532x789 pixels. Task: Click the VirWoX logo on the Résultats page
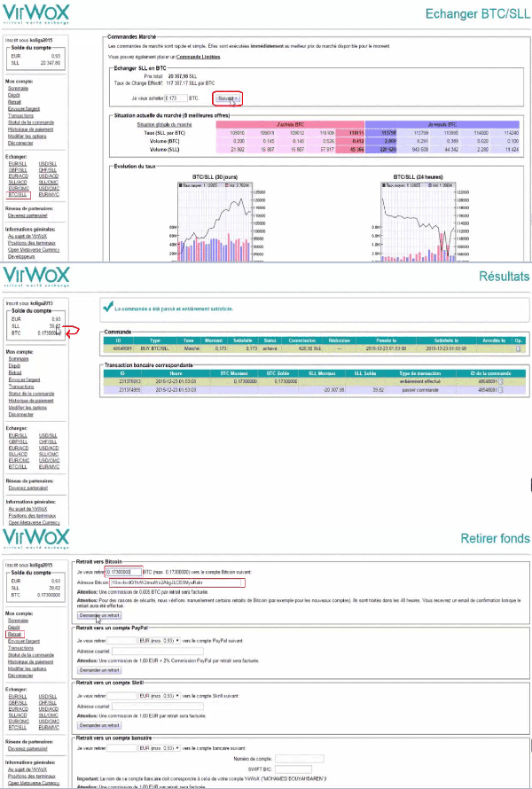[x=35, y=277]
